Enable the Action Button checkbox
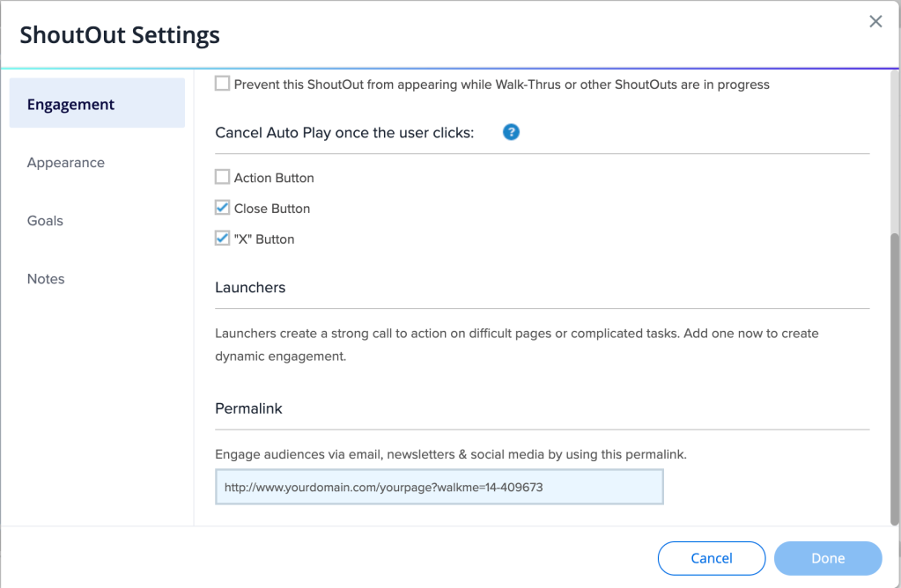 tap(223, 177)
